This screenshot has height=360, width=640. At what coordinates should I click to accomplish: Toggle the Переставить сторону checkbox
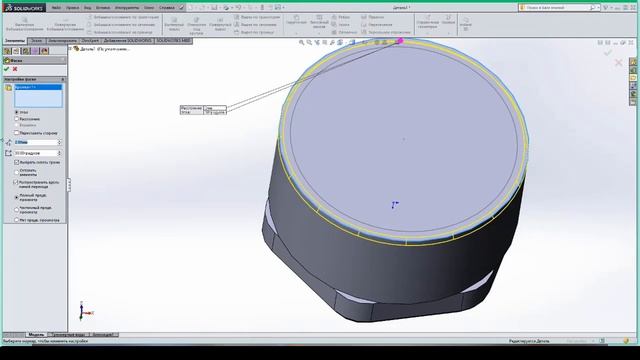coord(17,133)
